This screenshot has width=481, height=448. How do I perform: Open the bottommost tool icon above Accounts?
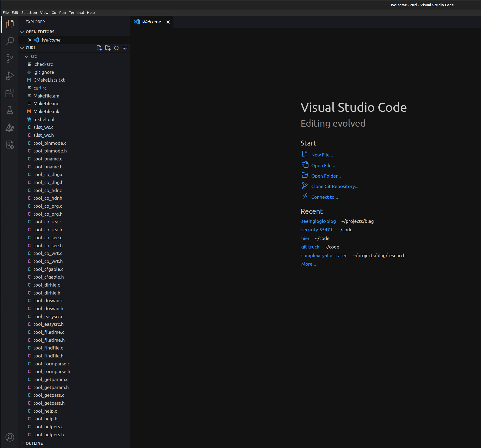(x=10, y=145)
